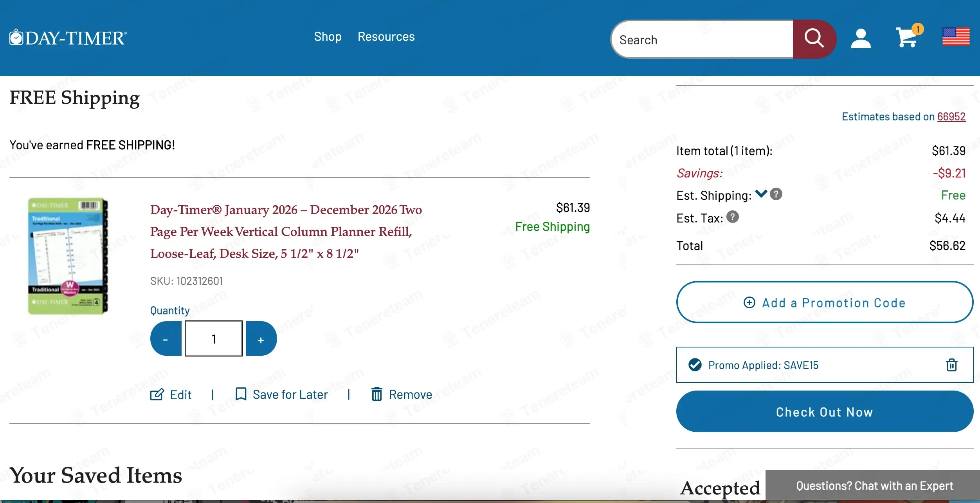Open the Resources menu

[386, 37]
